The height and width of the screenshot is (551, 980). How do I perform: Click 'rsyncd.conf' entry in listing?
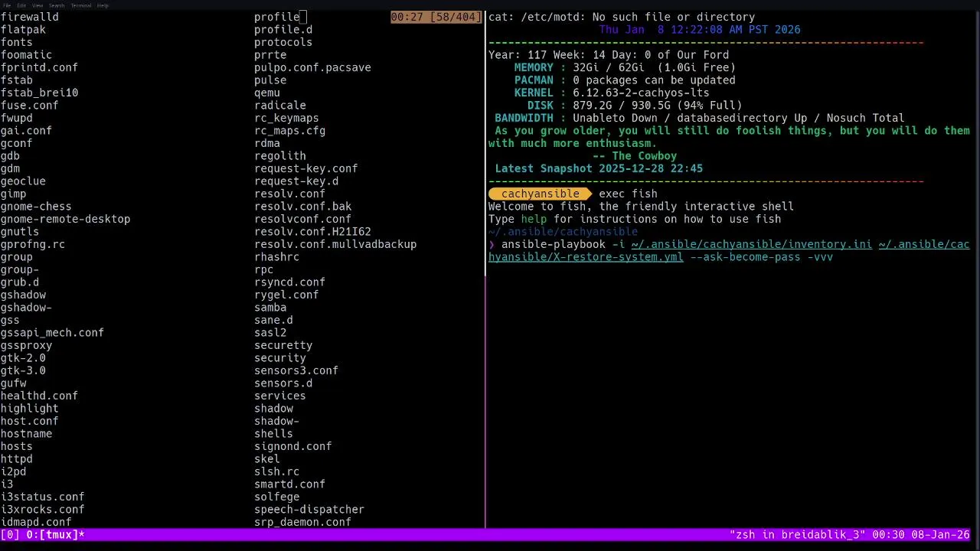(289, 282)
